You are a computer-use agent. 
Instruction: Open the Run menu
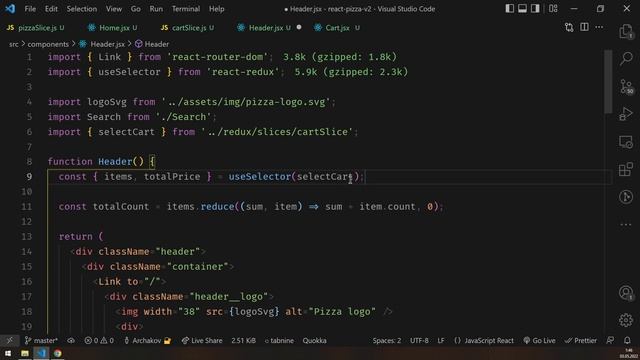pyautogui.click(x=156, y=9)
